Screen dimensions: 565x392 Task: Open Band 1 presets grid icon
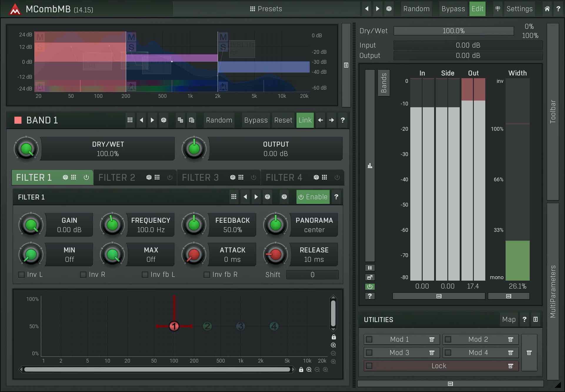click(130, 120)
